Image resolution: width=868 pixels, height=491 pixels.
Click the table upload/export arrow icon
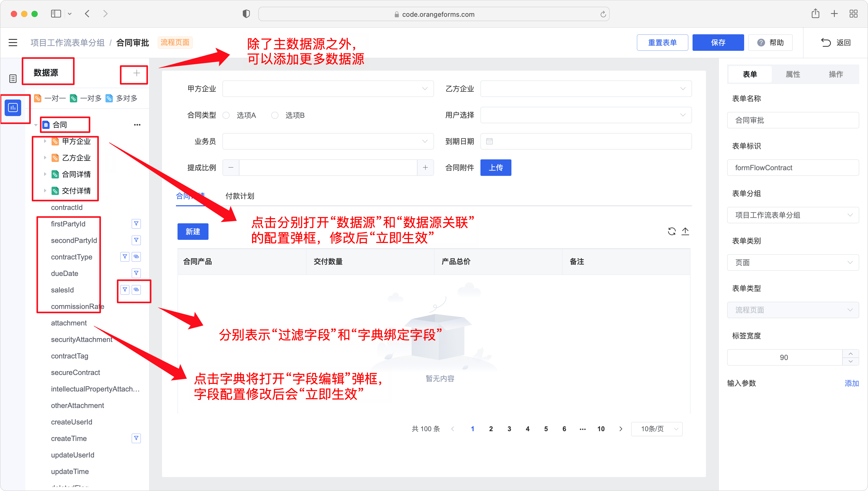(x=685, y=231)
